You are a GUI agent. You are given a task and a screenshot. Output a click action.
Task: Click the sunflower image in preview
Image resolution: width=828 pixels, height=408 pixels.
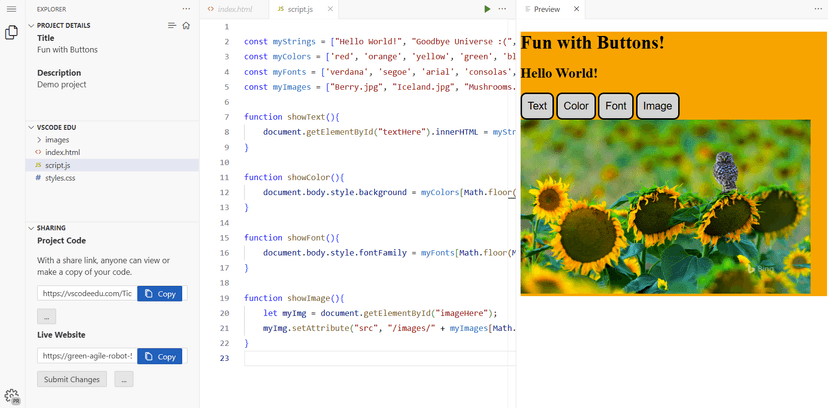click(x=665, y=207)
